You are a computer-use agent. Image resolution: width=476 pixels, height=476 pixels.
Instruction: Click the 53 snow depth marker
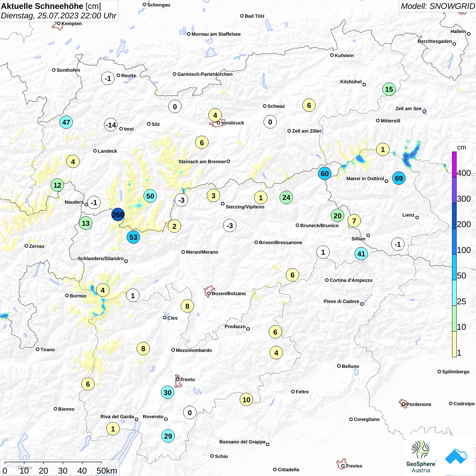click(x=133, y=237)
